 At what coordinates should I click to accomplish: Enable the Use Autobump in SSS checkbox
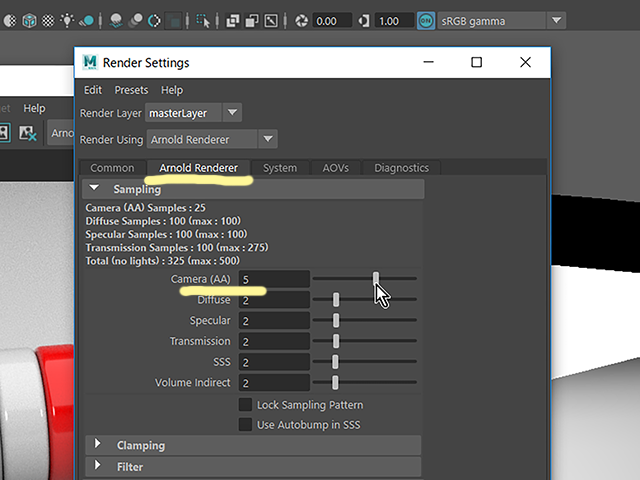[x=245, y=424]
